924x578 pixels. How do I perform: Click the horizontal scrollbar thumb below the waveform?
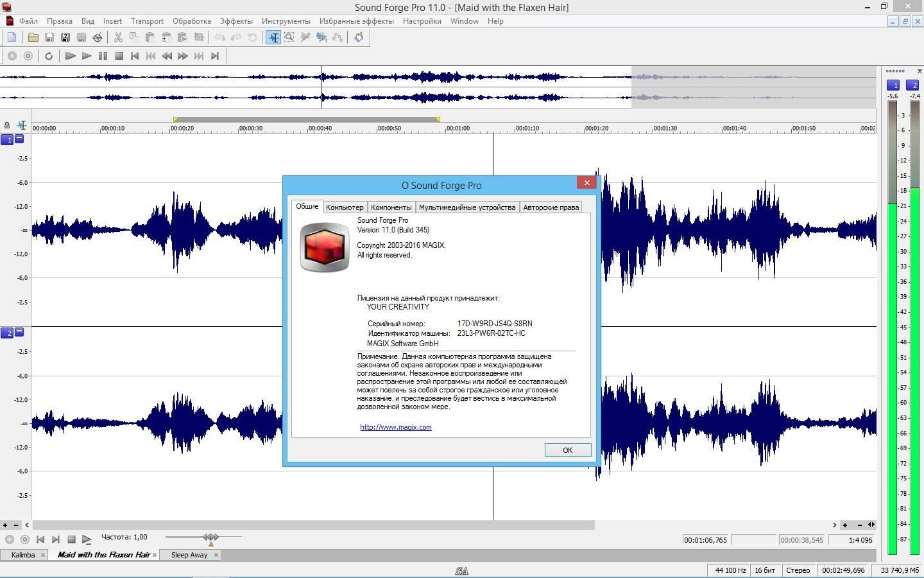(x=313, y=525)
